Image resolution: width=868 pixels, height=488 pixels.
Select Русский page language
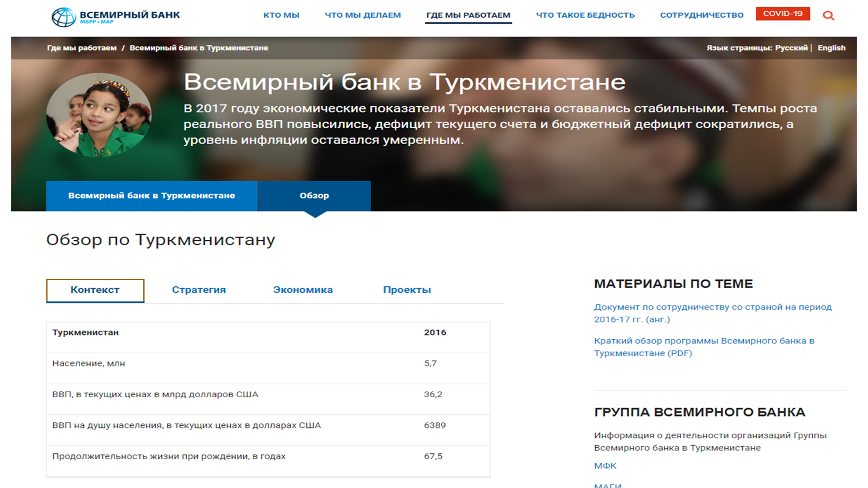pyautogui.click(x=791, y=48)
